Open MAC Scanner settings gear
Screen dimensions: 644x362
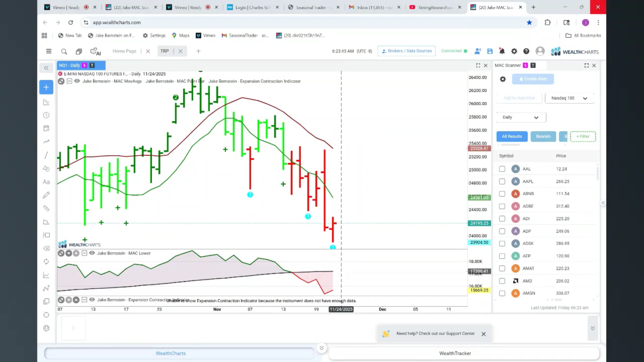tap(502, 79)
